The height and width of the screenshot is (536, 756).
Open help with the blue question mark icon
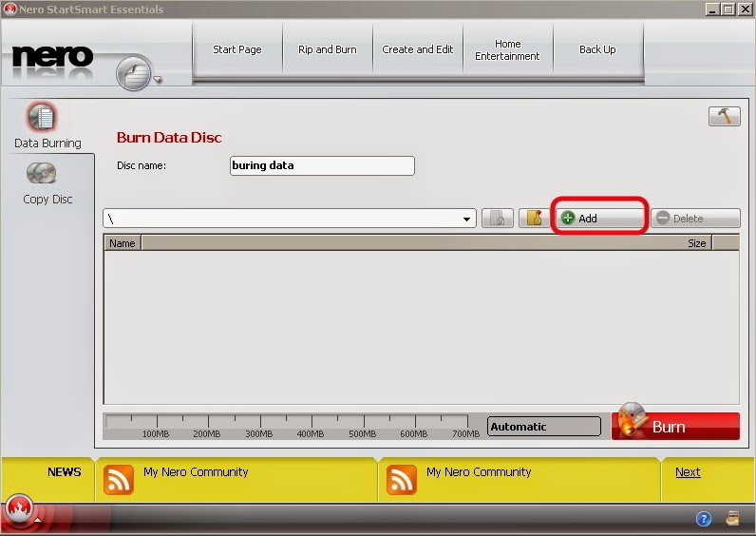click(704, 519)
